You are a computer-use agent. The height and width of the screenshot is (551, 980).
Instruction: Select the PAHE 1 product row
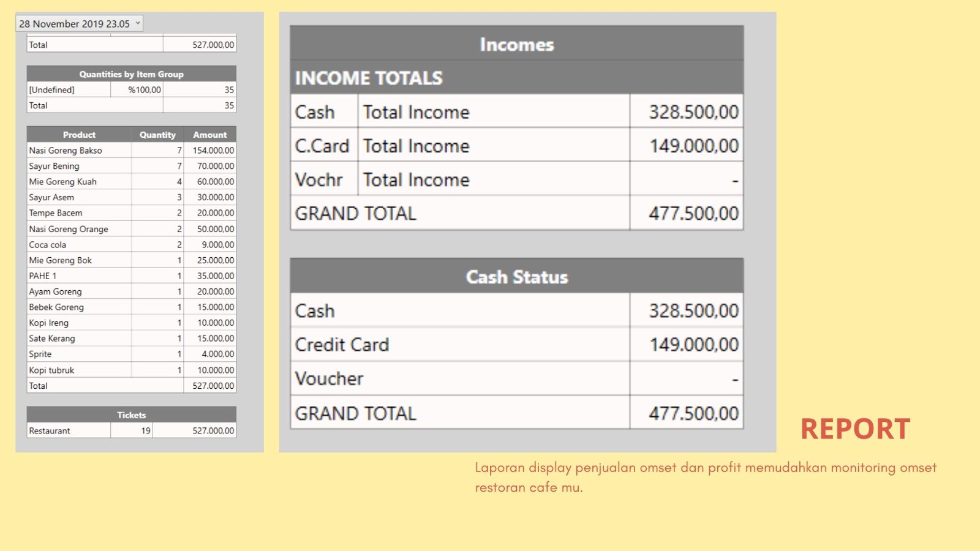(x=131, y=275)
